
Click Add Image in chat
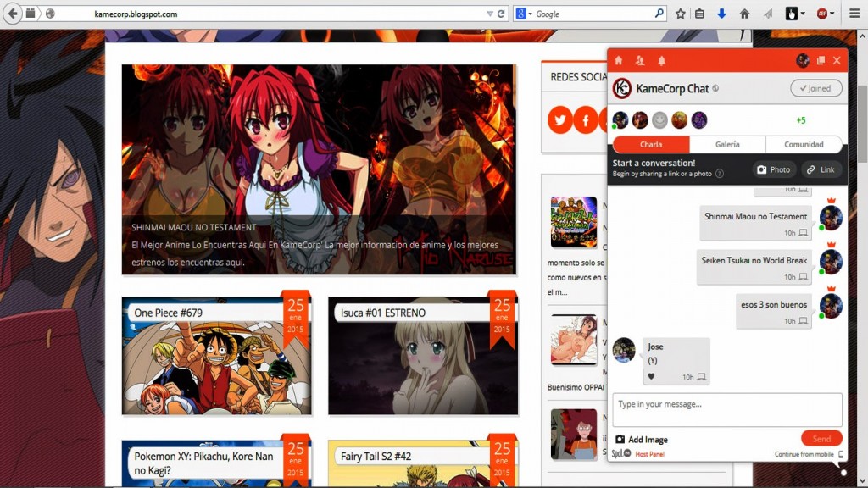point(642,440)
